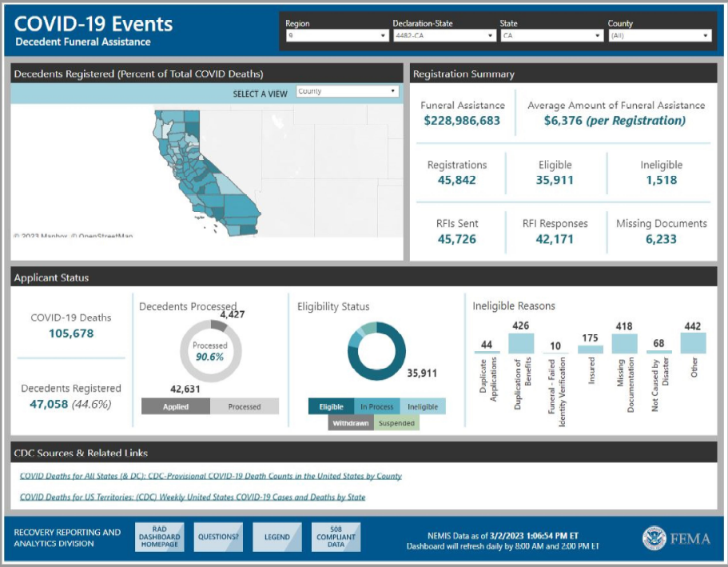This screenshot has width=728, height=567.
Task: Select the Applied legend tab
Action: tap(176, 407)
